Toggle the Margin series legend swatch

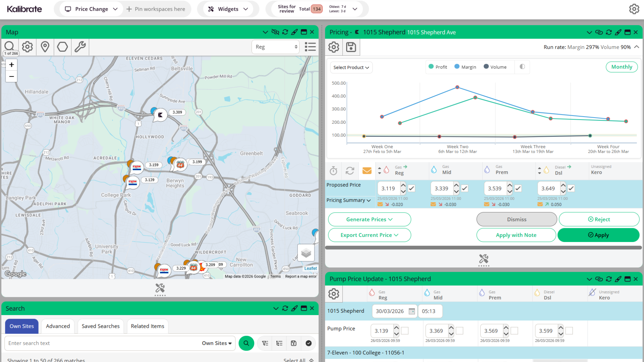(x=457, y=67)
